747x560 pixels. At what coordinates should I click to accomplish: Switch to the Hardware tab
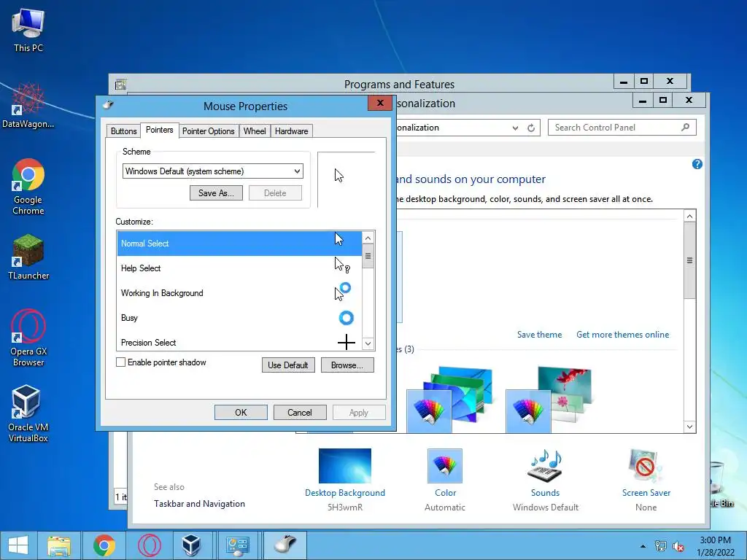click(292, 131)
